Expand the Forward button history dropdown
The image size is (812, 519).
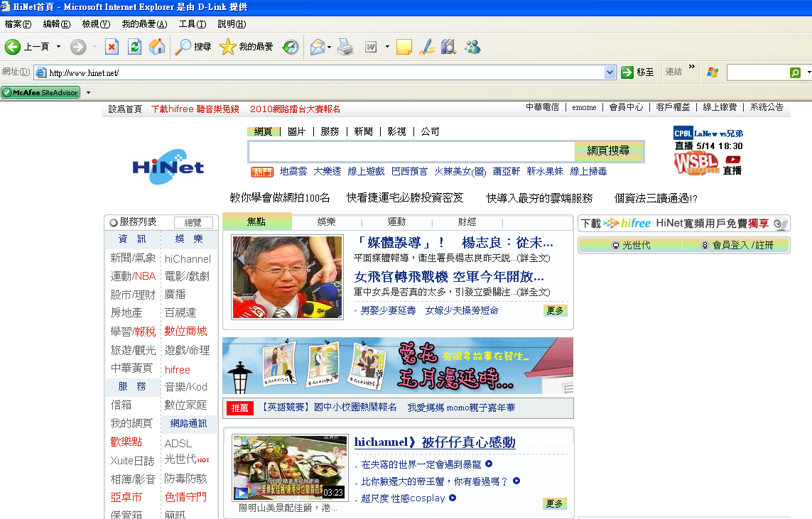94,47
